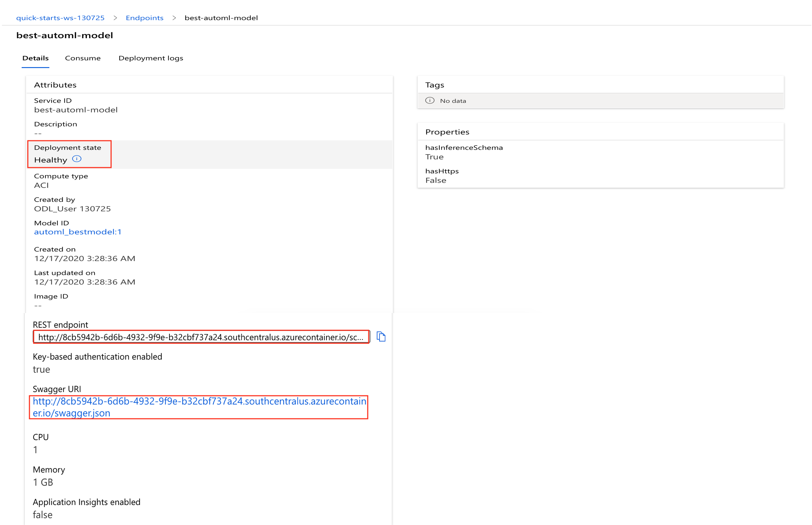This screenshot has width=812, height=525.
Task: Click into the REST endpoint URL field
Action: pos(201,337)
